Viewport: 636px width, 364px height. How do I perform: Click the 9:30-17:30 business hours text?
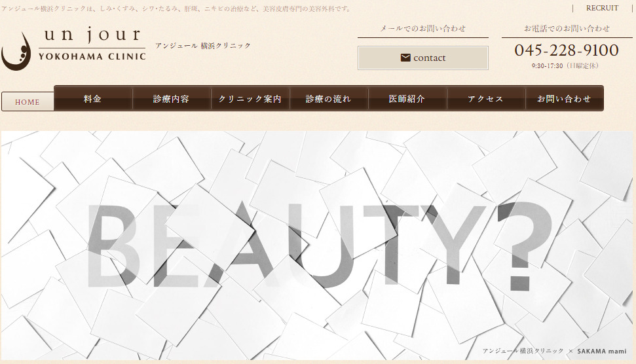tap(565, 65)
